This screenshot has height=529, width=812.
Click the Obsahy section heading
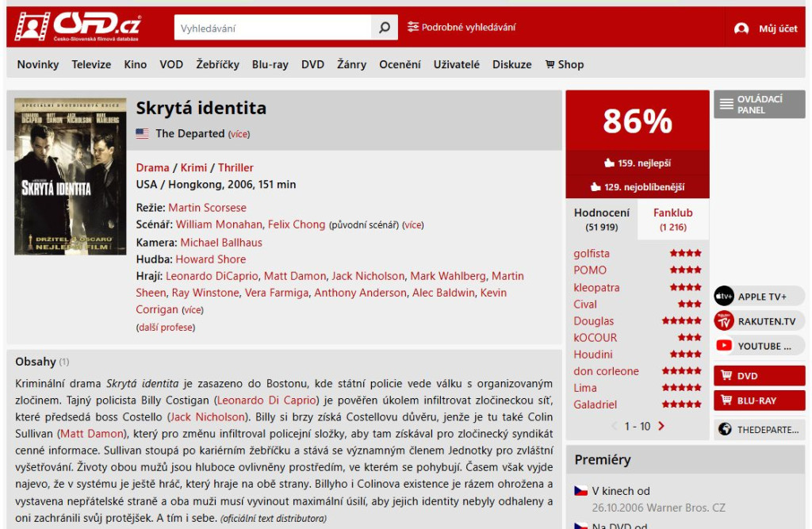tap(35, 361)
